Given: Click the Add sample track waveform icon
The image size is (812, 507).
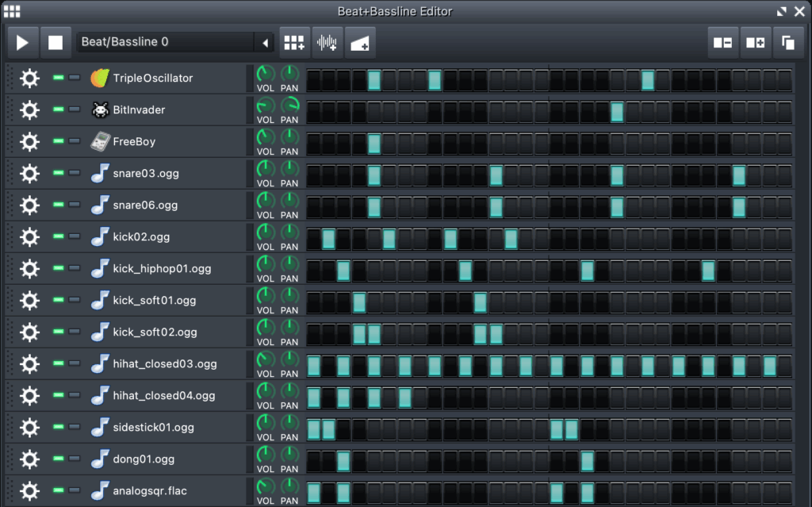Looking at the screenshot, I should (x=327, y=42).
